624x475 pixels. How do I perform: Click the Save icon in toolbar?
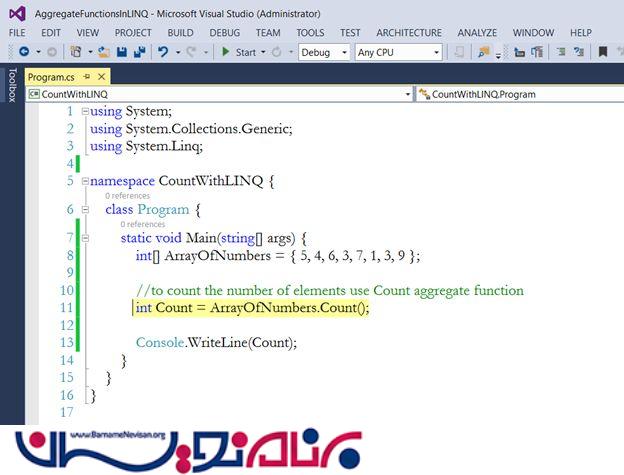[x=121, y=52]
